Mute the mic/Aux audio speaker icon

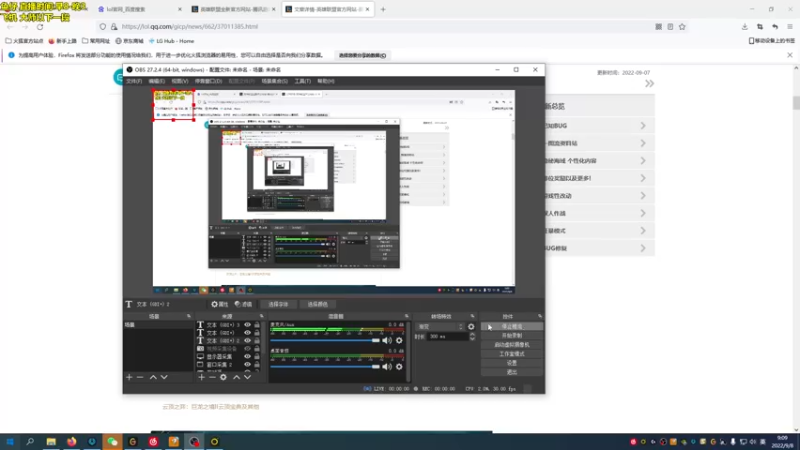[387, 340]
